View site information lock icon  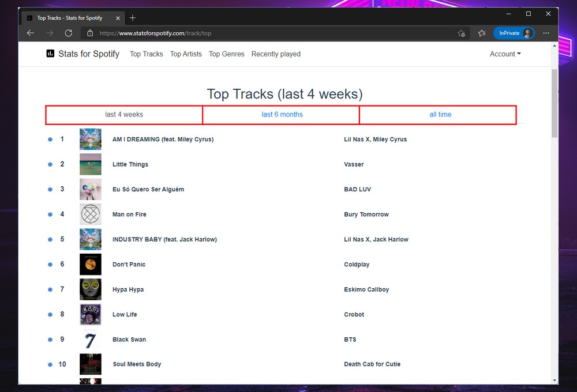[90, 33]
